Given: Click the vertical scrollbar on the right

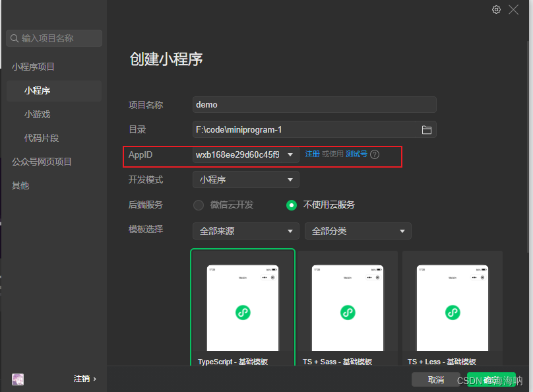Looking at the screenshot, I should pos(528,147).
